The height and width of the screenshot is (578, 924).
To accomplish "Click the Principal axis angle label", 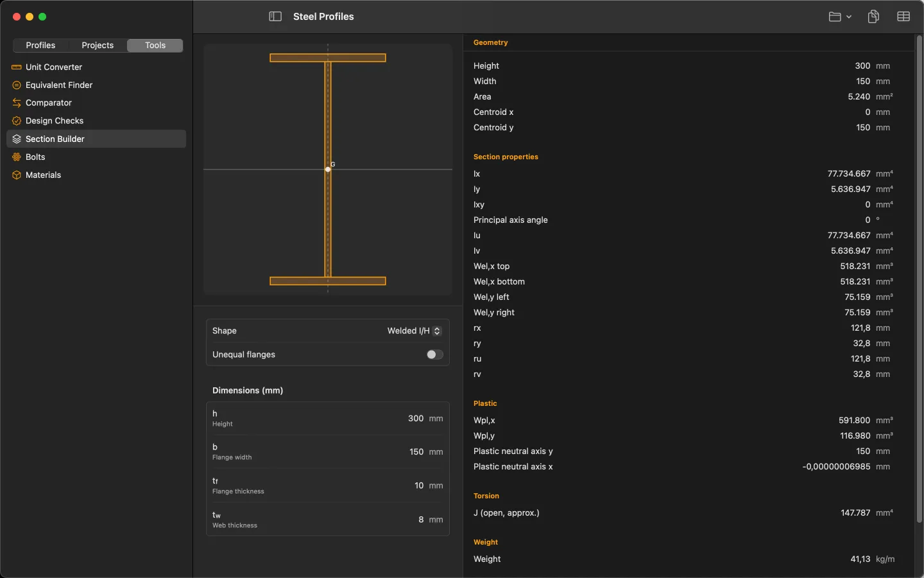I will [x=511, y=220].
